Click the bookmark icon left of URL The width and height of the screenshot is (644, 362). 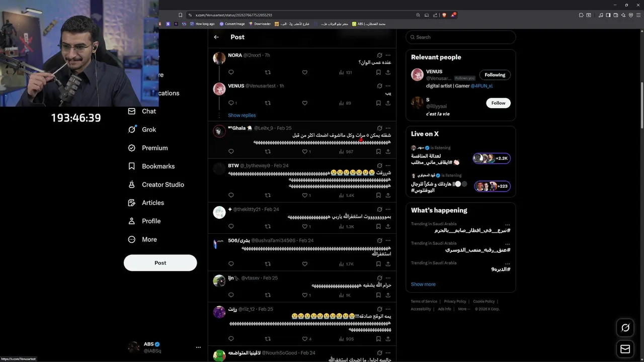[x=180, y=15]
